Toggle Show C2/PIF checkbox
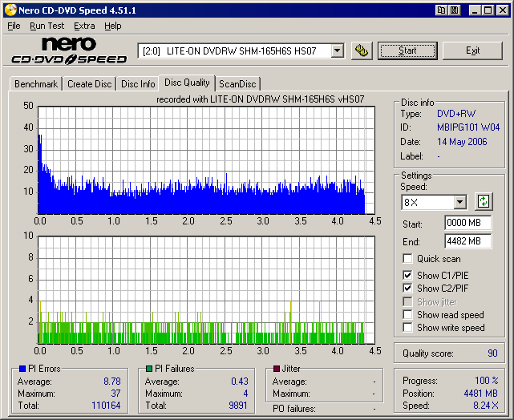The height and width of the screenshot is (420, 514). coord(408,289)
